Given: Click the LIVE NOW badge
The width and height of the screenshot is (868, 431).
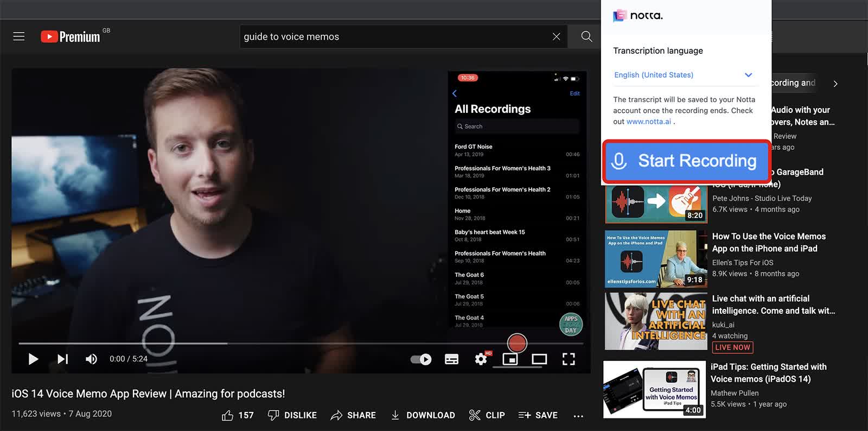Looking at the screenshot, I should point(732,347).
